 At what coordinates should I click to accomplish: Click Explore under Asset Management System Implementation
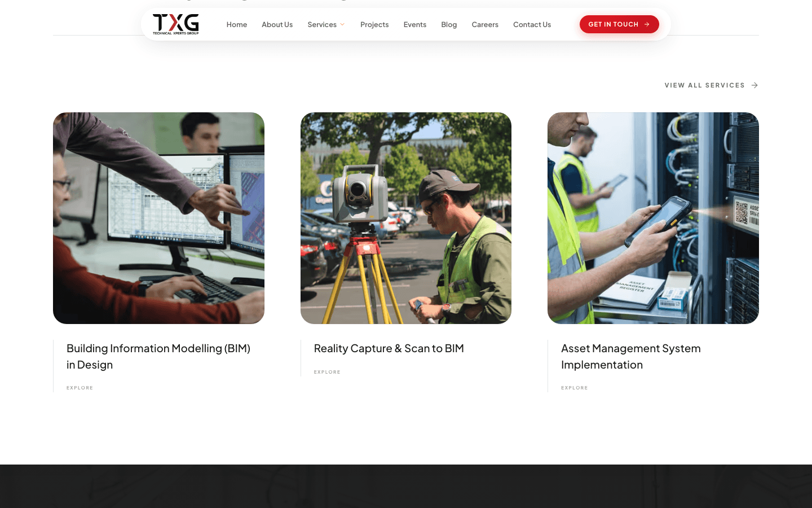pos(575,388)
